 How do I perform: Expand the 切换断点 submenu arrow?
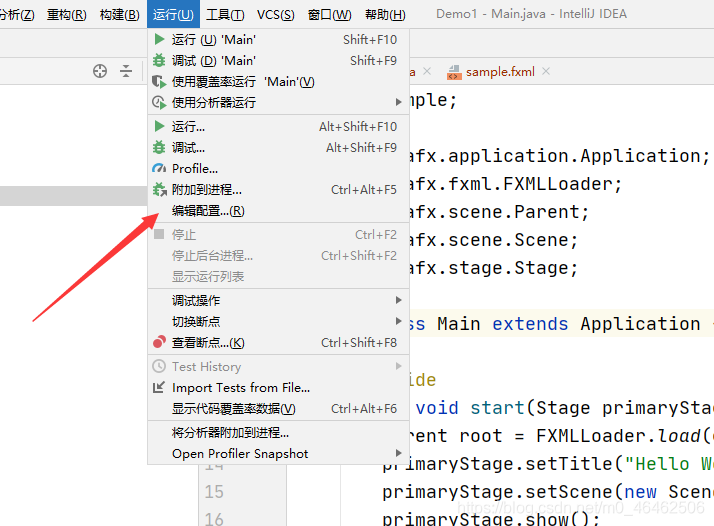[399, 321]
